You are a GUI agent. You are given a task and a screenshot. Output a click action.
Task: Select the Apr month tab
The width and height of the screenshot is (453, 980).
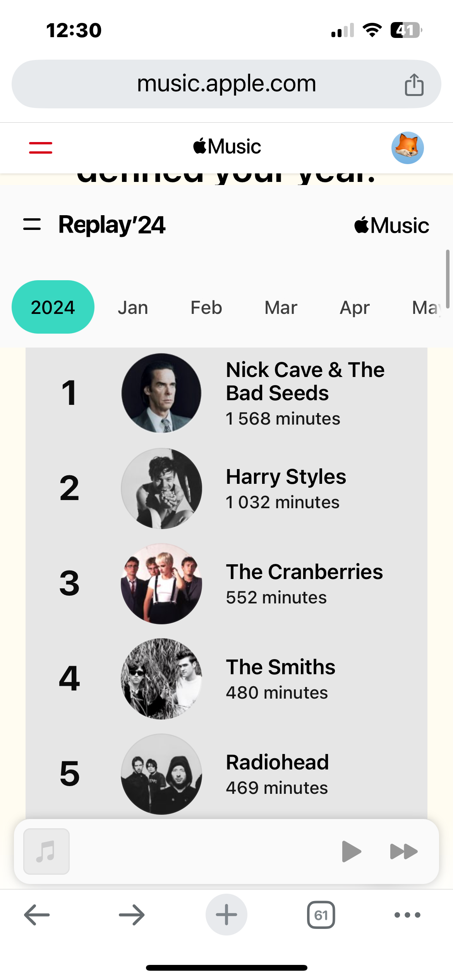[x=354, y=308]
